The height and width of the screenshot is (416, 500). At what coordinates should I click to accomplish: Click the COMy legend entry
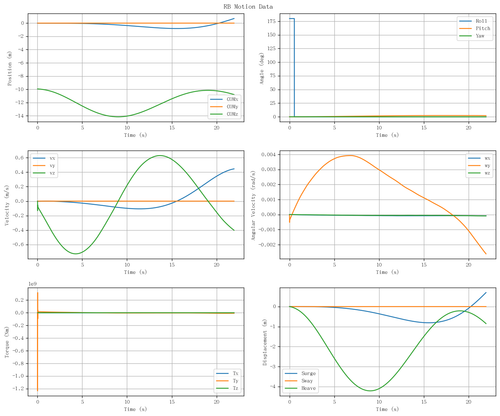click(x=224, y=107)
